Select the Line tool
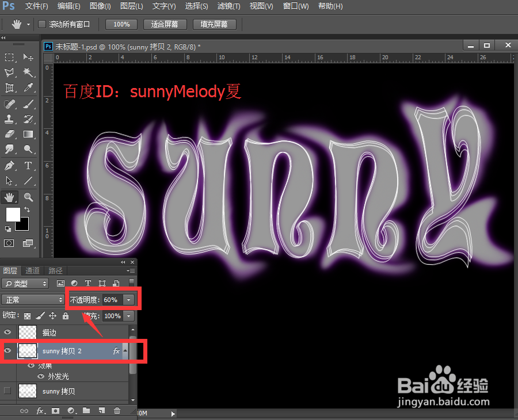Image resolution: width=518 pixels, height=420 pixels. point(28,181)
